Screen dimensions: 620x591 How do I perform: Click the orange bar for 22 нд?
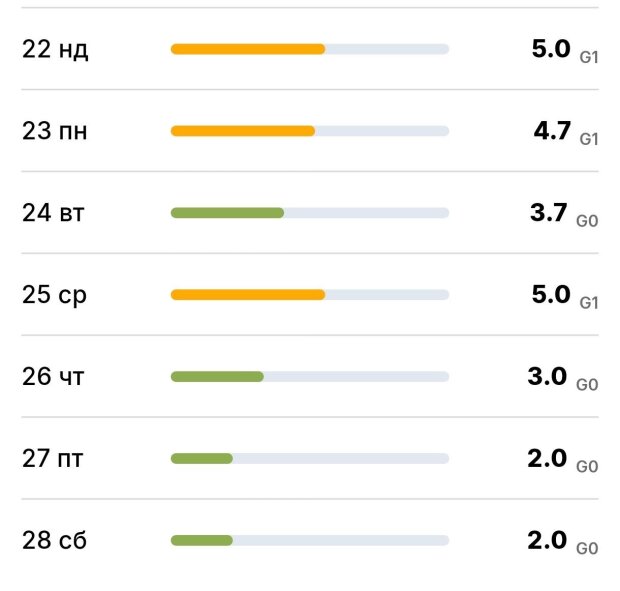tap(248, 49)
